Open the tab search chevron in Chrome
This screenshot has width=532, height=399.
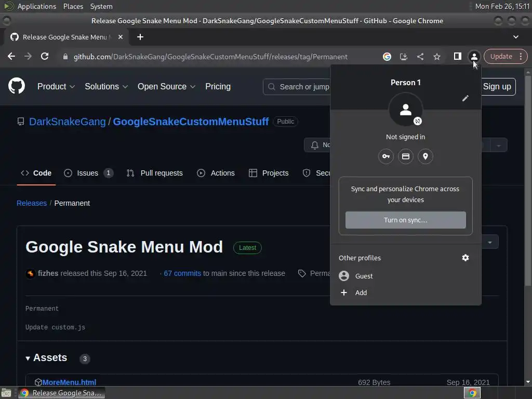coord(516,37)
